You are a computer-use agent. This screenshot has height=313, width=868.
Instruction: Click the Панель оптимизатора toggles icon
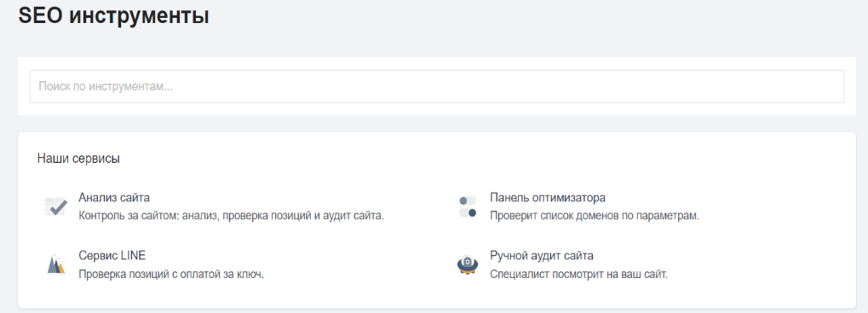tap(468, 206)
